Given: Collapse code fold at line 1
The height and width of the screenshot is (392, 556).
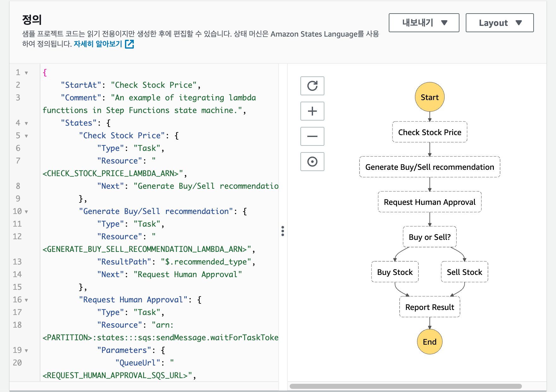Looking at the screenshot, I should click(27, 73).
